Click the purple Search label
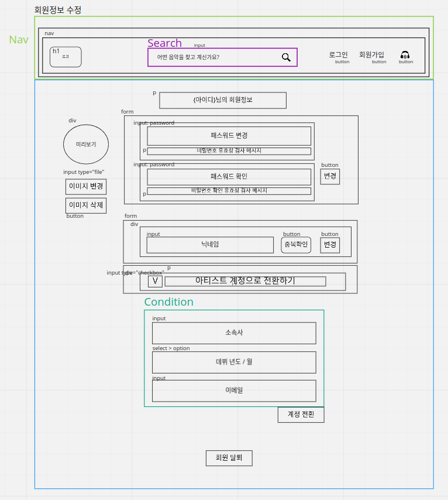Viewport: 448px width, 500px height. coord(164,43)
